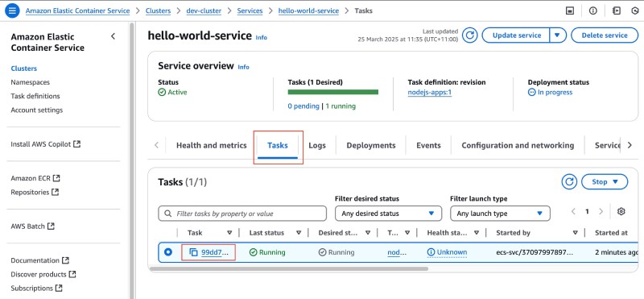The height and width of the screenshot is (299, 644).
Task: Open the tasks table settings gear
Action: [x=621, y=211]
